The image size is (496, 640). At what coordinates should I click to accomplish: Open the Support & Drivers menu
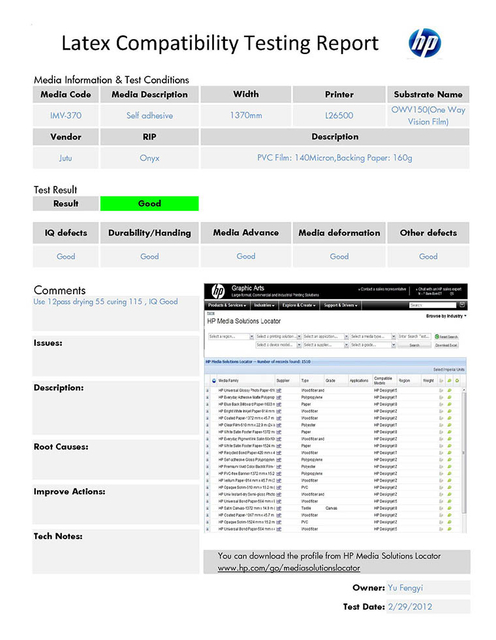coord(341,305)
